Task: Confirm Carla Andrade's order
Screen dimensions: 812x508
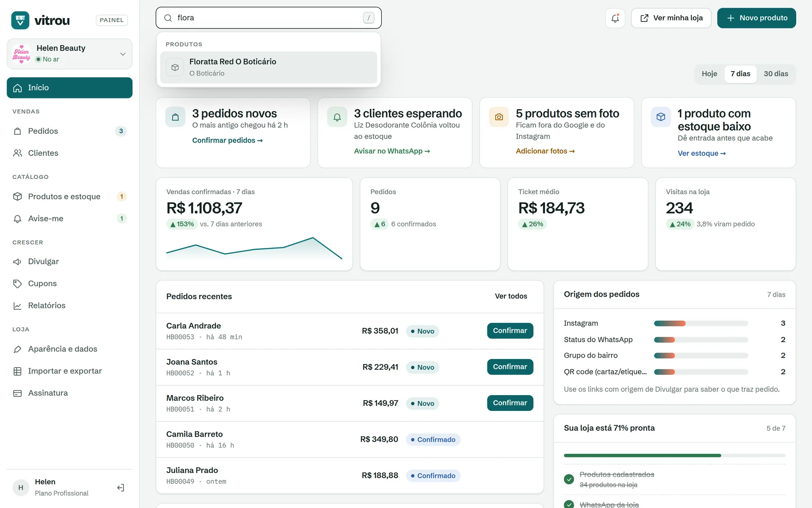Action: click(x=510, y=331)
